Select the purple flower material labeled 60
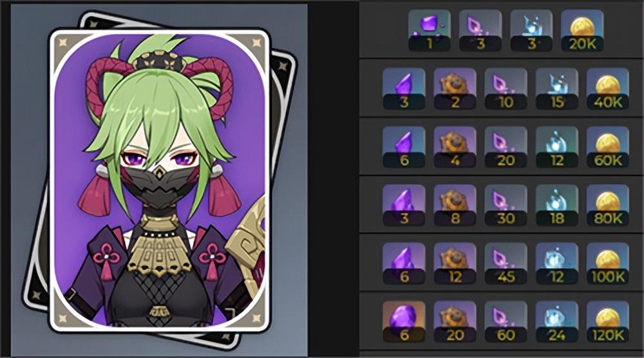 [506, 322]
